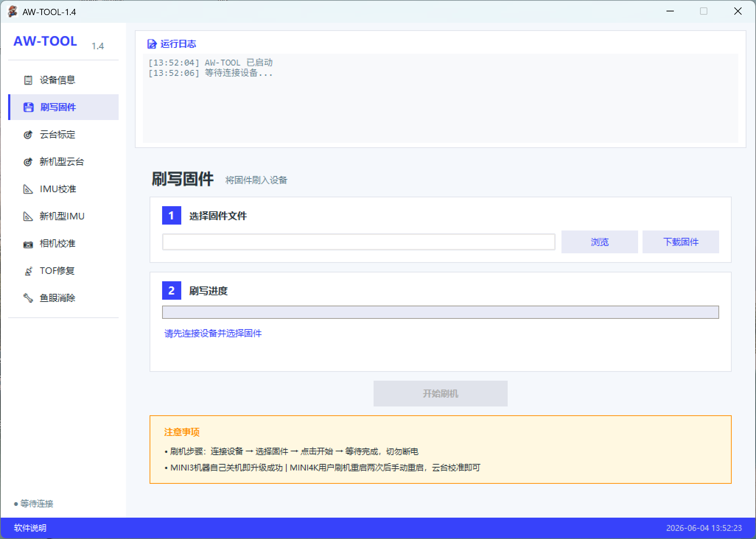Click the 选择固件文件 step title
The width and height of the screenshot is (756, 539).
click(x=218, y=216)
